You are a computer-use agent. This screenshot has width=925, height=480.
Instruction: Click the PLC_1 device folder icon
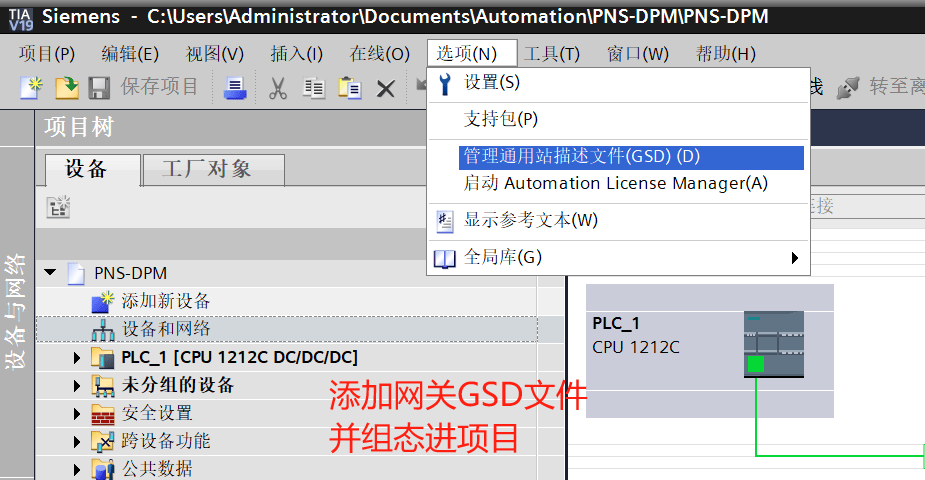click(x=103, y=357)
